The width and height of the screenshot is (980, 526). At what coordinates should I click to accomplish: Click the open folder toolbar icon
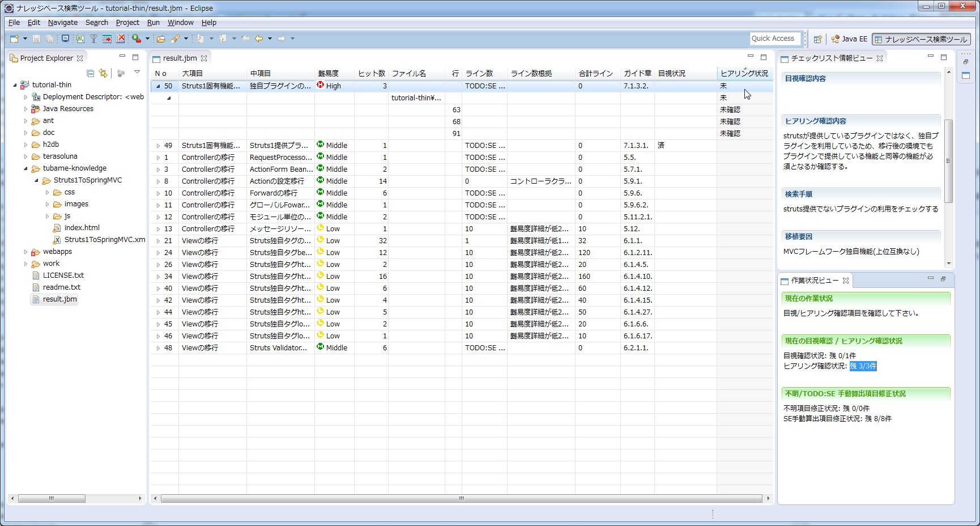click(x=161, y=39)
